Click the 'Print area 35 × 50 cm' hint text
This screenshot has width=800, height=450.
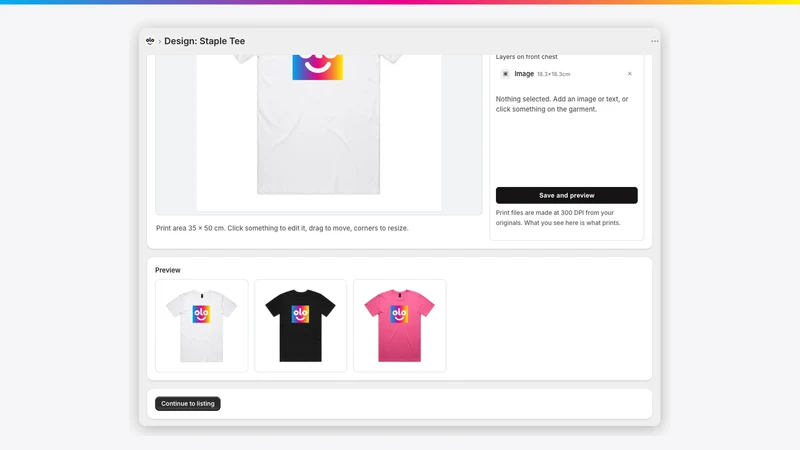coord(282,228)
